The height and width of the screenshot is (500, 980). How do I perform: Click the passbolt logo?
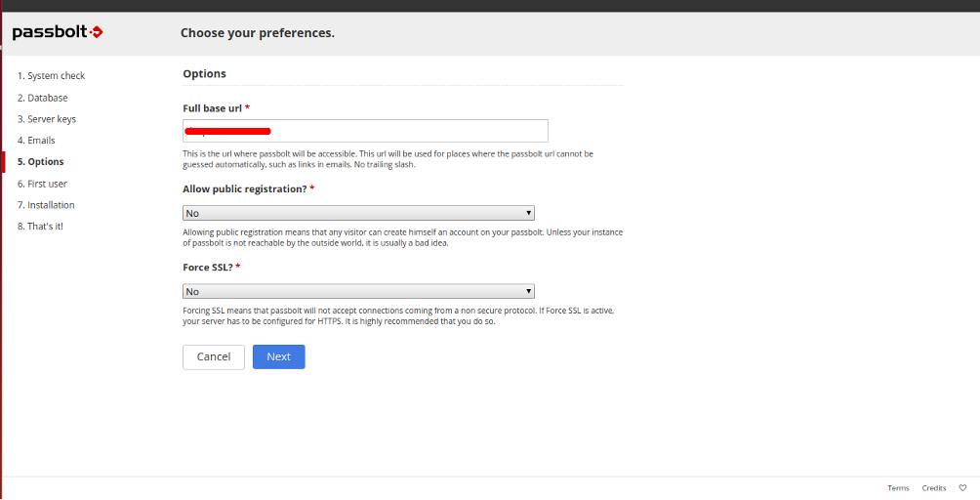[58, 32]
